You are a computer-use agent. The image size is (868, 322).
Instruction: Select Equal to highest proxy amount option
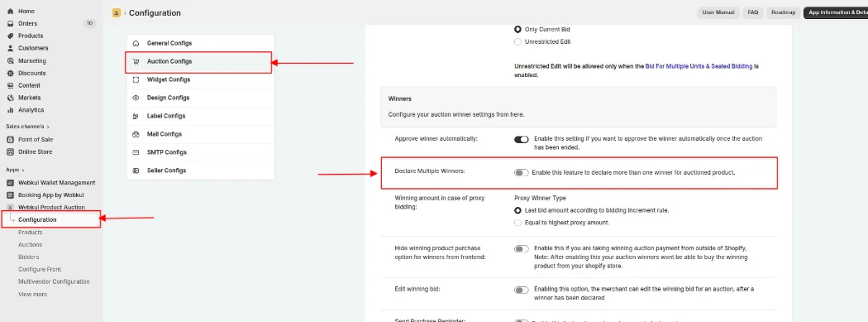pyautogui.click(x=517, y=223)
